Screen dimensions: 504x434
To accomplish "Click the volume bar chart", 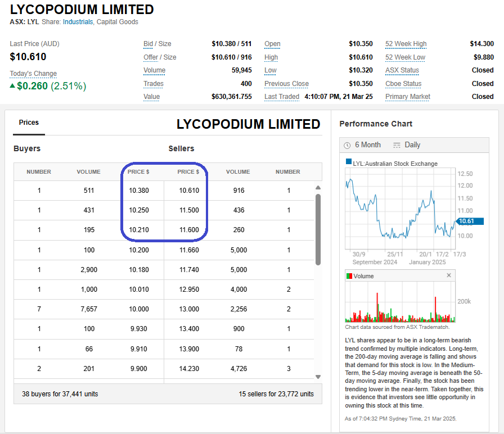I will coord(400,302).
